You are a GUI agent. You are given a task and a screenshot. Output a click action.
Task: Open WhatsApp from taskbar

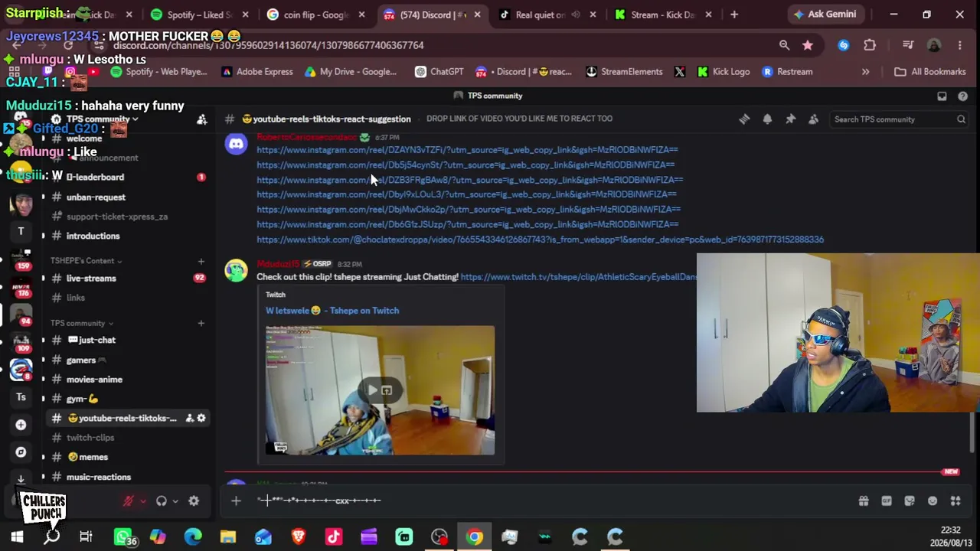(122, 537)
